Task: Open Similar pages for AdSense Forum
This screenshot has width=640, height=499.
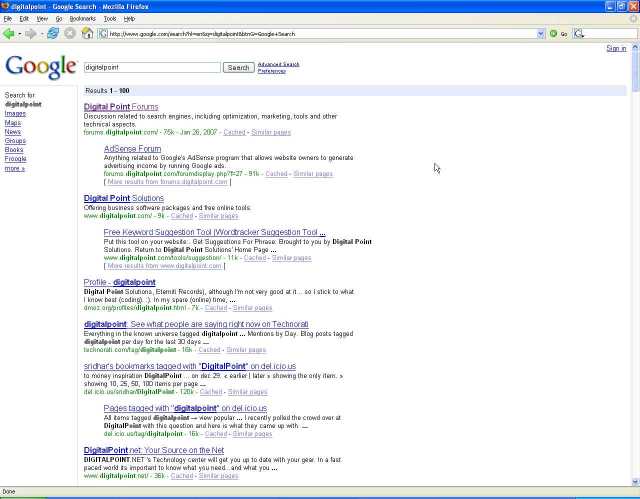Action: click(313, 174)
